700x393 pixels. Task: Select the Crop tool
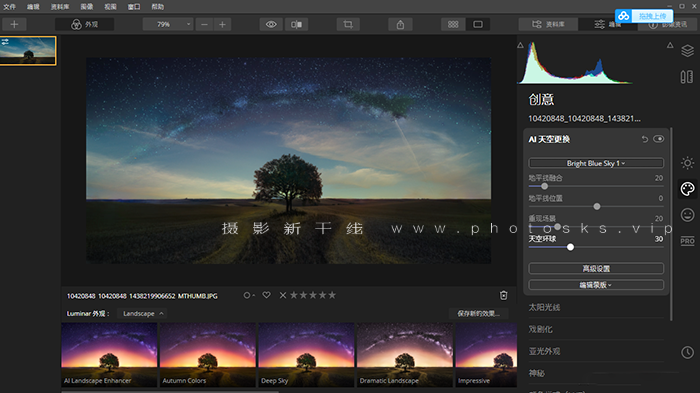click(348, 24)
